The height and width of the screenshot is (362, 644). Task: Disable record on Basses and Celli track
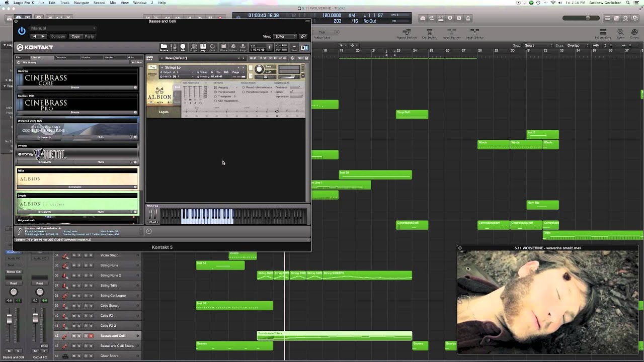pos(91,336)
